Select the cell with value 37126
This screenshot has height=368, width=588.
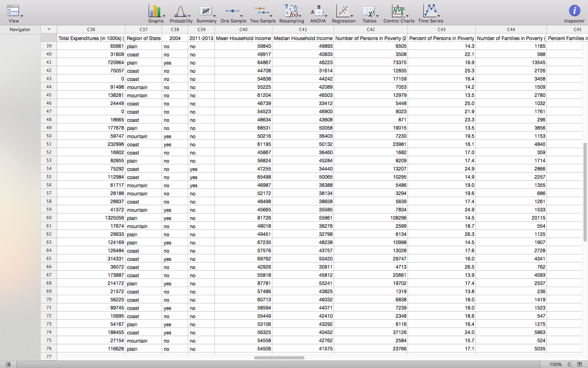pyautogui.click(x=371, y=332)
